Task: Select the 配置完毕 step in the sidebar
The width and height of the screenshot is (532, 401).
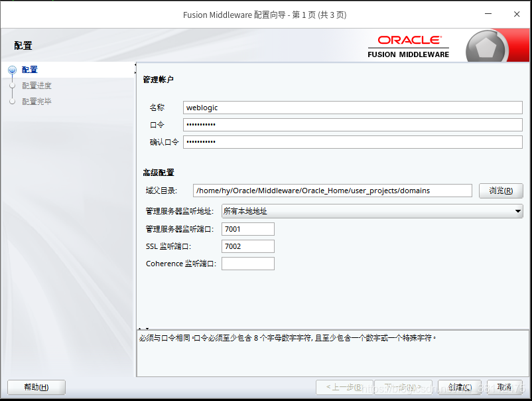Action: [36, 101]
